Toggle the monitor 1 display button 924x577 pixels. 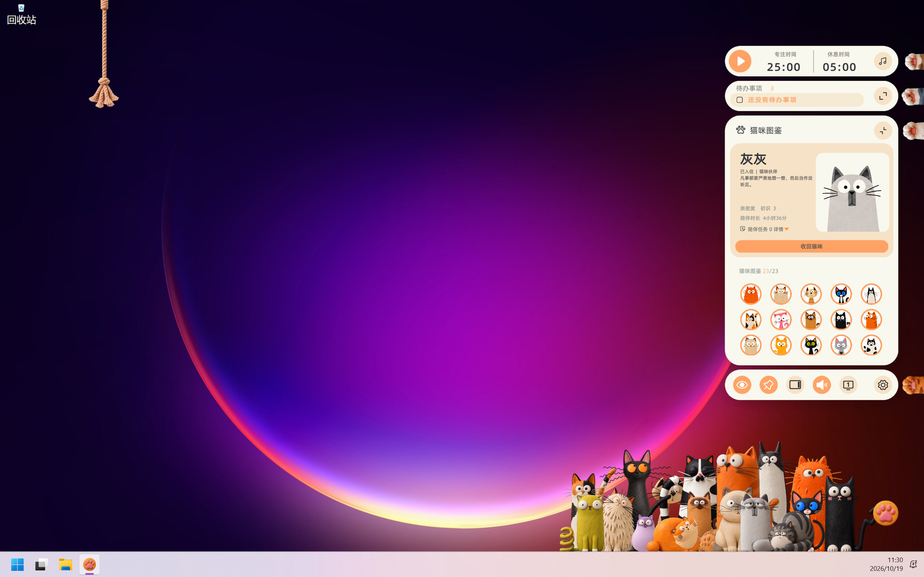pos(848,385)
